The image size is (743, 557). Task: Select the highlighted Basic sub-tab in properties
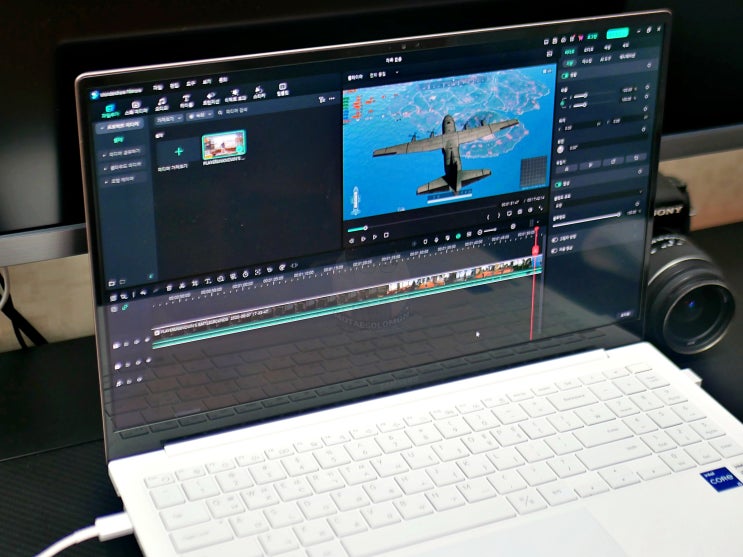pos(570,63)
